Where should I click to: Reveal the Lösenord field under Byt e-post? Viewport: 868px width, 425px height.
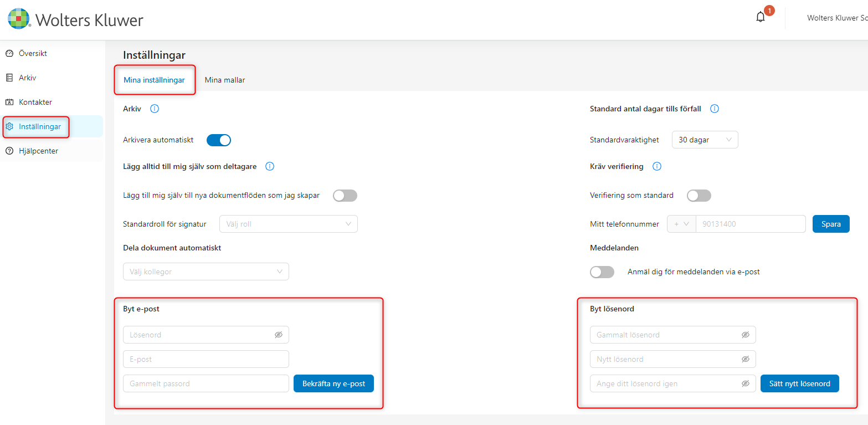279,335
